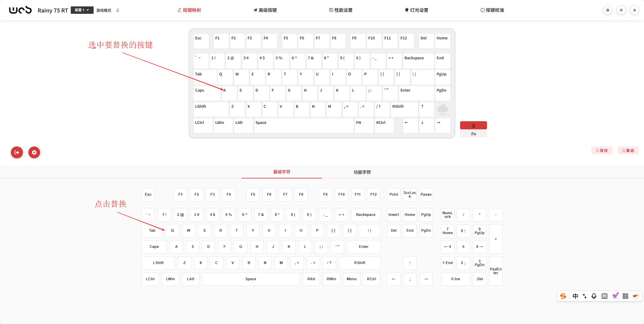This screenshot has height=324, width=644.
Task: Open the soft keyboard icon in IME bar
Action: point(605,296)
